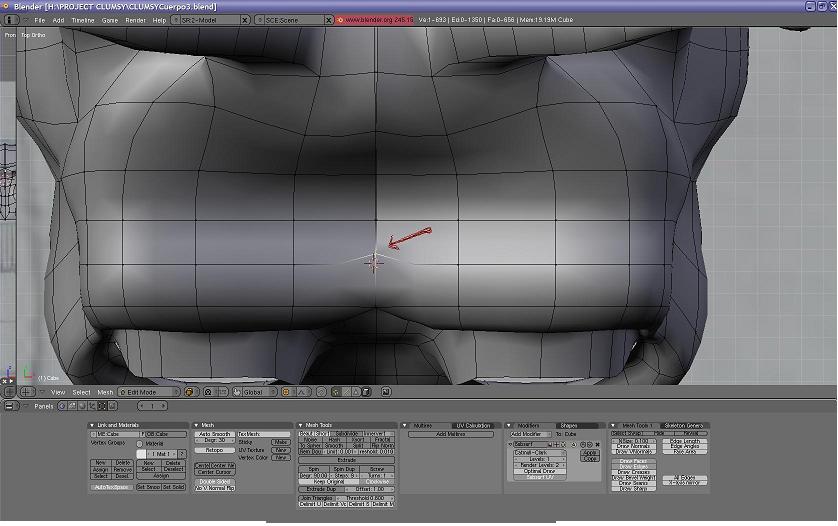Click the Retopo button
This screenshot has height=526, width=838.
tap(215, 450)
